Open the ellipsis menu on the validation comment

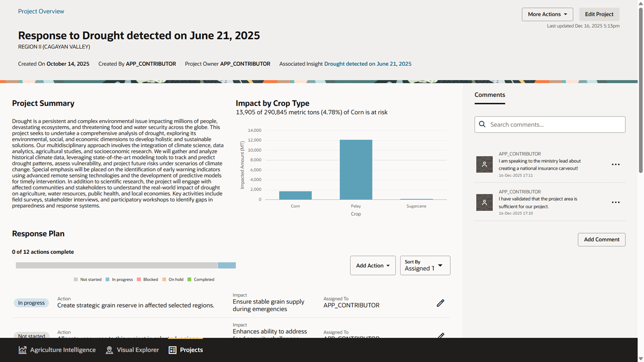(615, 202)
